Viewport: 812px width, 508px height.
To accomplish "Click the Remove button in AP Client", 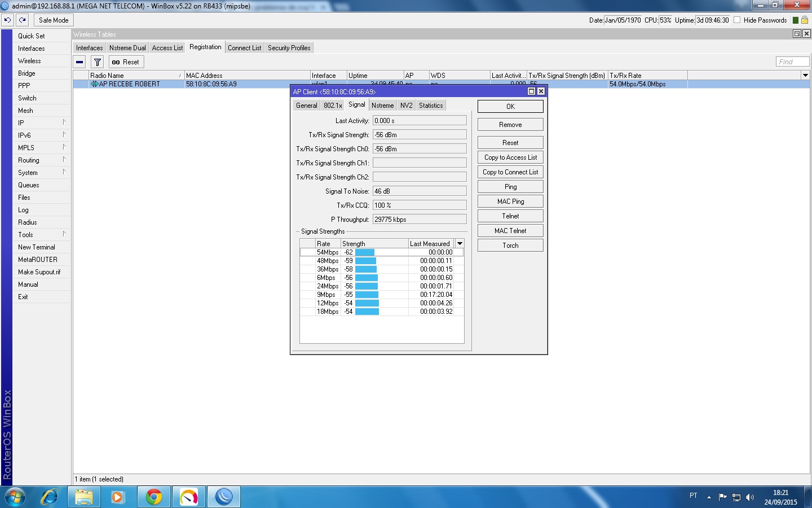I will [510, 125].
